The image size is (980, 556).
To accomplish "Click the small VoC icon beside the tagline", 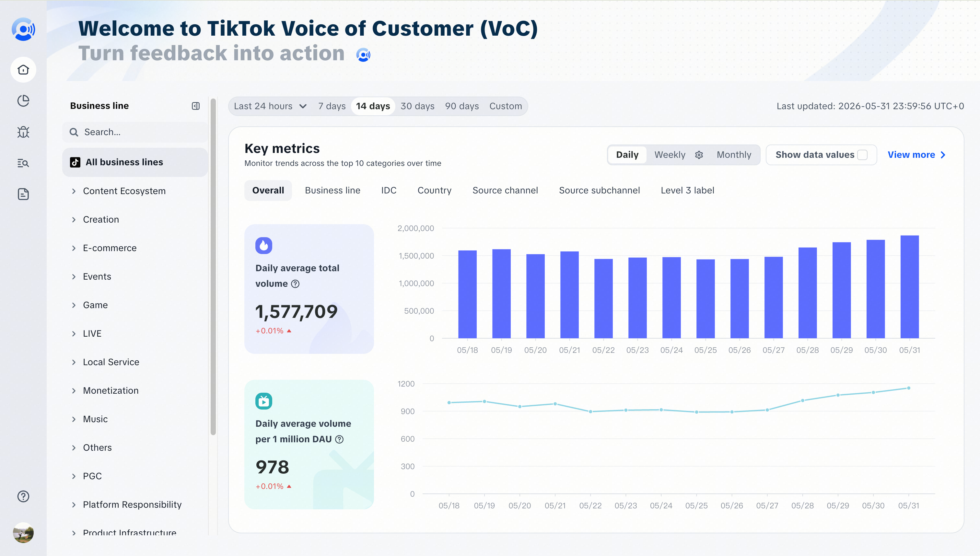I will click(x=363, y=55).
